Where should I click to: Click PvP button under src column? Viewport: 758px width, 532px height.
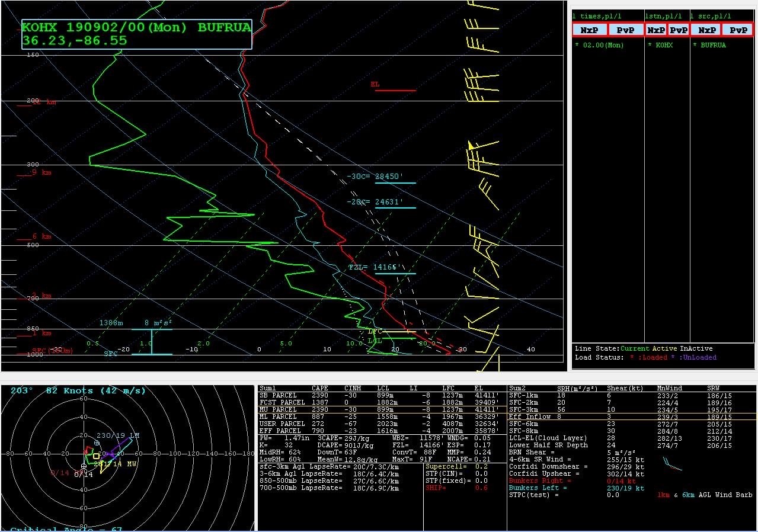coord(738,30)
